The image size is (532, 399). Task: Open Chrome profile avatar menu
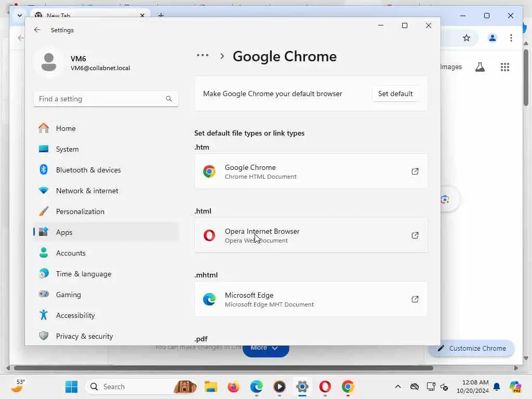pos(493,38)
